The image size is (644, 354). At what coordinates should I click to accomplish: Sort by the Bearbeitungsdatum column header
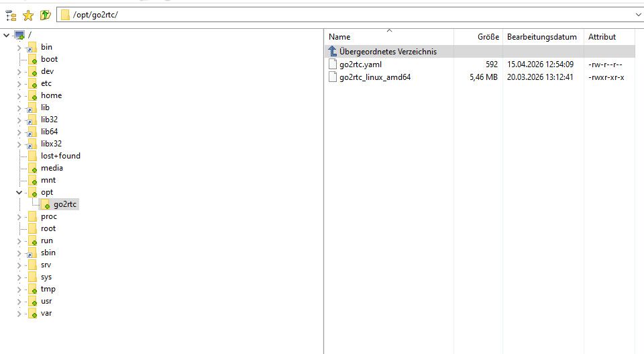(543, 37)
